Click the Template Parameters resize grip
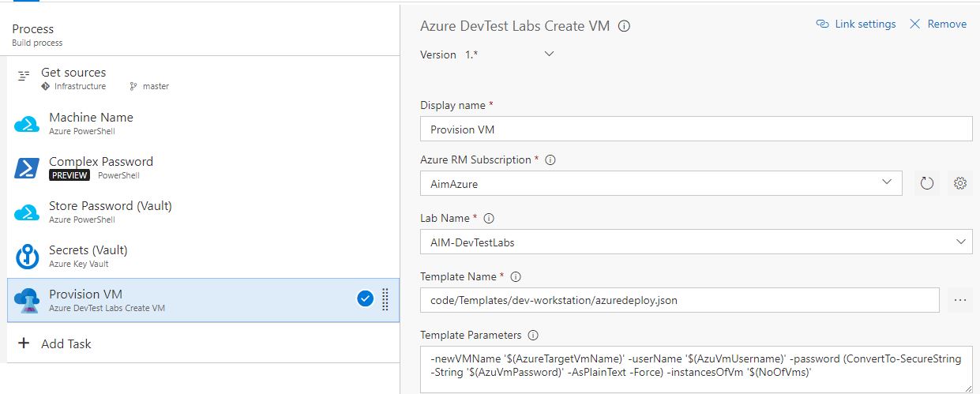The image size is (980, 394). click(967, 388)
